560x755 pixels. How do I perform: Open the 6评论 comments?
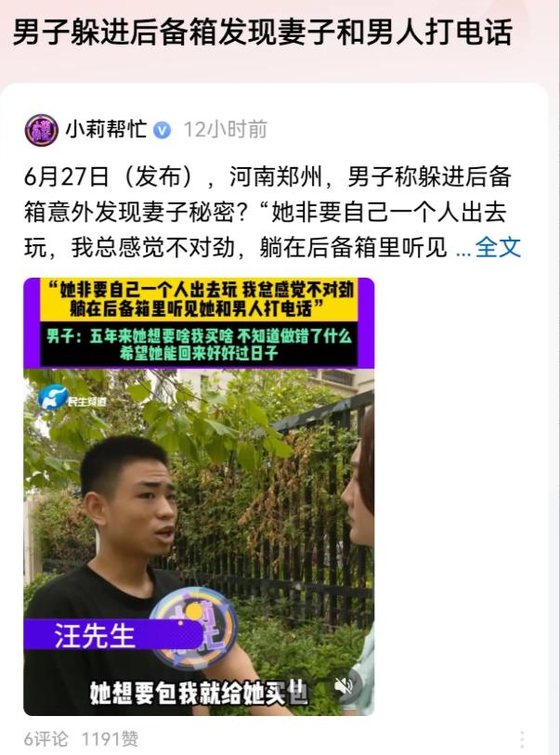[46, 738]
